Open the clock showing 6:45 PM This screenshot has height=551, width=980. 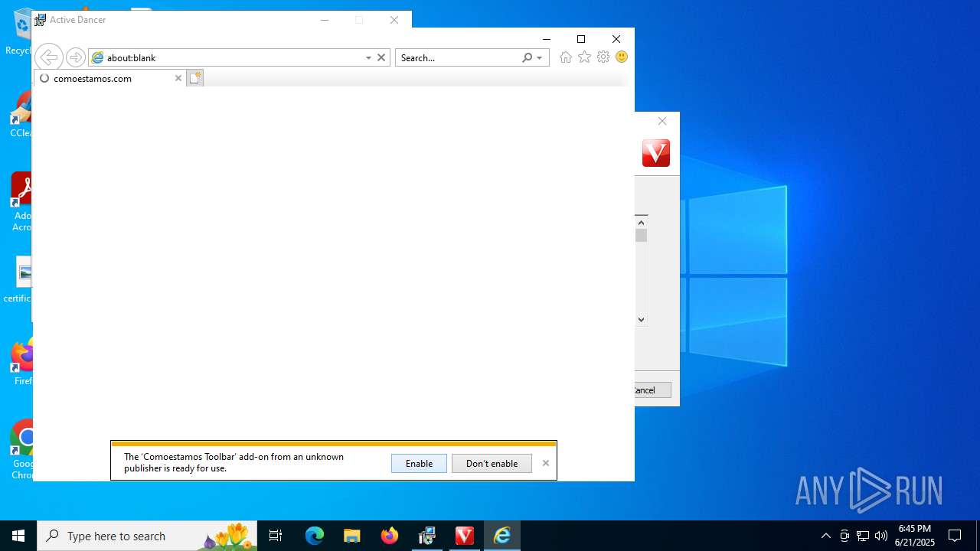[x=915, y=536]
